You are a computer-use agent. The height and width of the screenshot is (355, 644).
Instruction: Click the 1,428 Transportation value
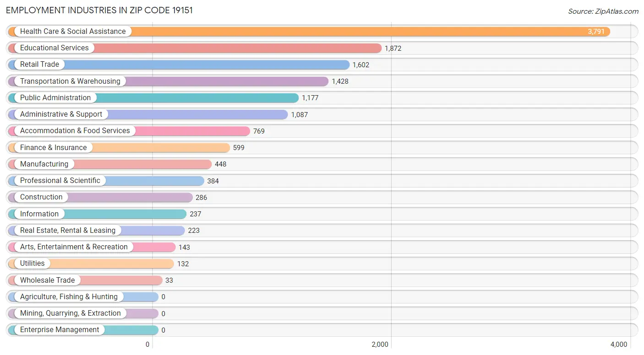[x=340, y=81]
